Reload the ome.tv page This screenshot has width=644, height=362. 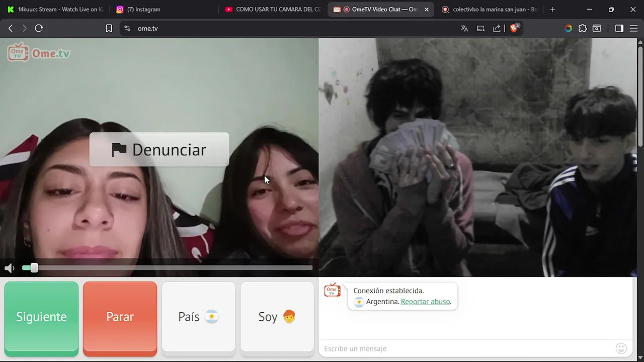(39, 29)
